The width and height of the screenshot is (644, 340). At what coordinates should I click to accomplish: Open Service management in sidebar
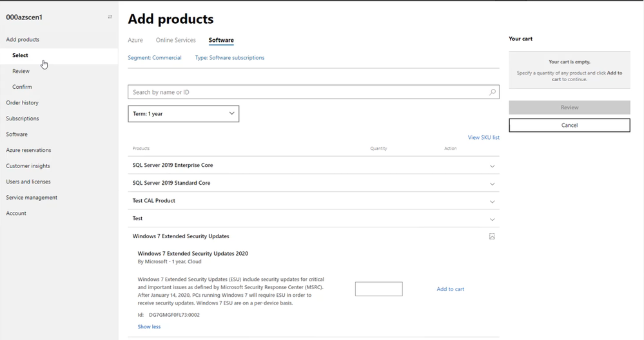pyautogui.click(x=32, y=197)
